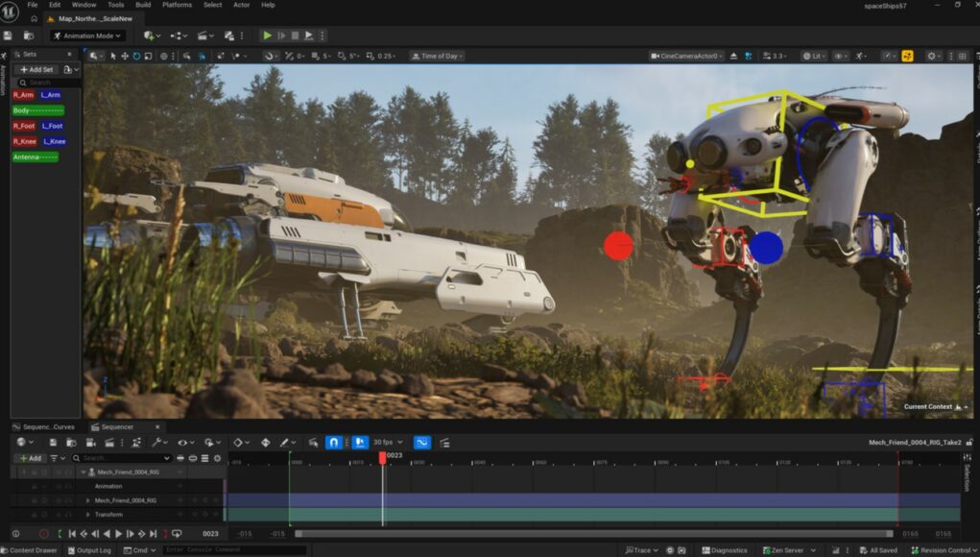Select the L_Arm control set

(x=51, y=95)
